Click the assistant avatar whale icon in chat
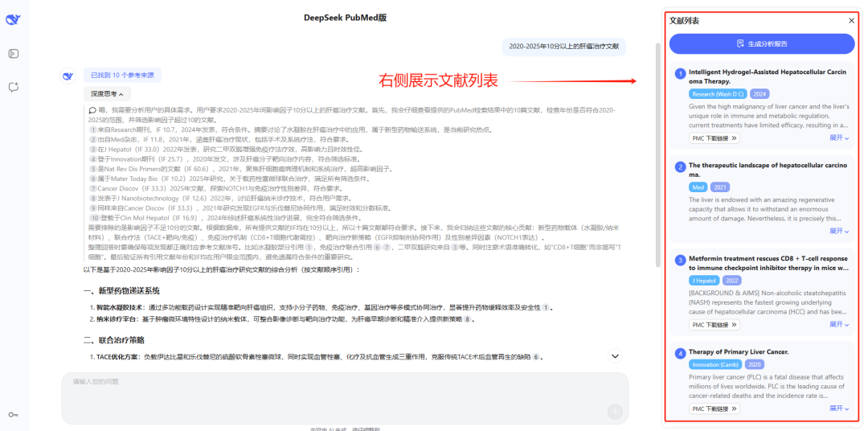The image size is (868, 431). (68, 76)
